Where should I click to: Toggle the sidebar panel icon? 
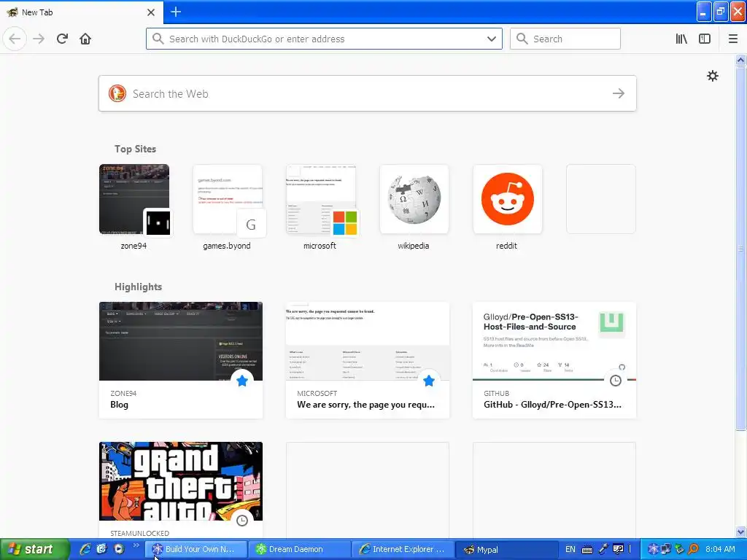(x=705, y=39)
